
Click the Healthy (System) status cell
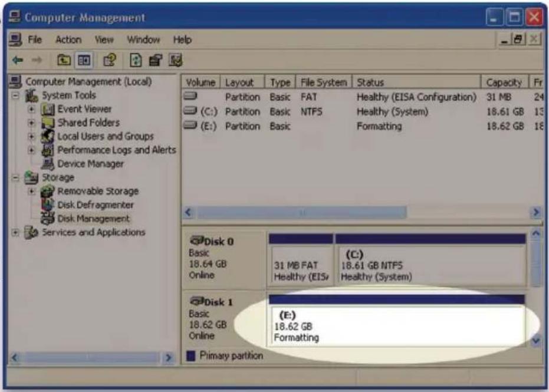pyautogui.click(x=392, y=111)
